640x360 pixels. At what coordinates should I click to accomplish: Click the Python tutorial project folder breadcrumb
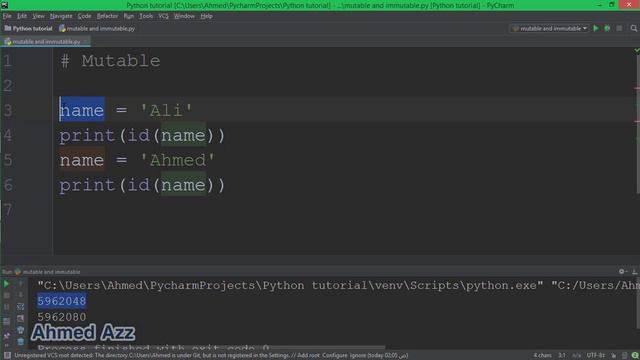[x=28, y=29]
